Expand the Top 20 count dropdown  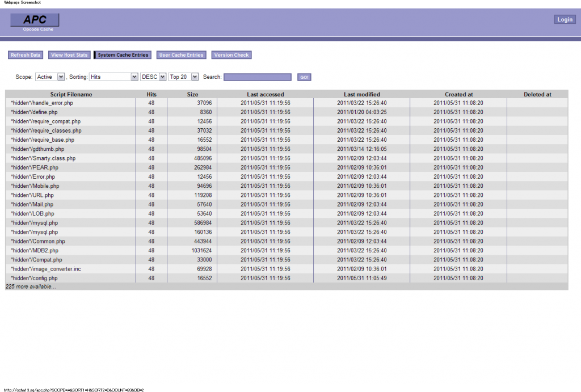coord(183,77)
